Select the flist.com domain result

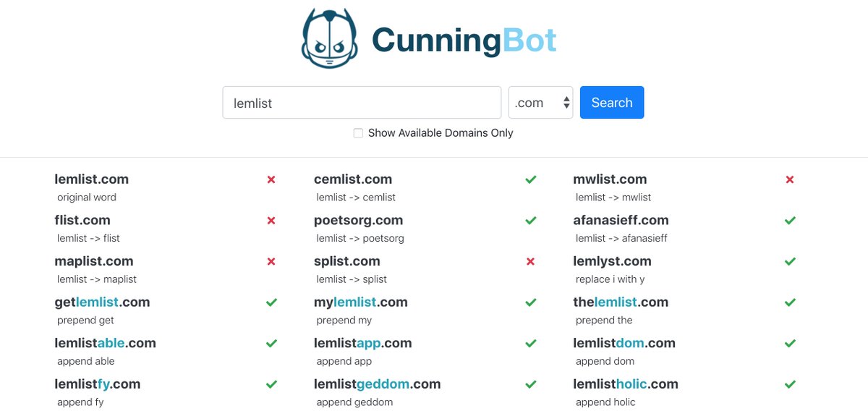pyautogui.click(x=82, y=220)
